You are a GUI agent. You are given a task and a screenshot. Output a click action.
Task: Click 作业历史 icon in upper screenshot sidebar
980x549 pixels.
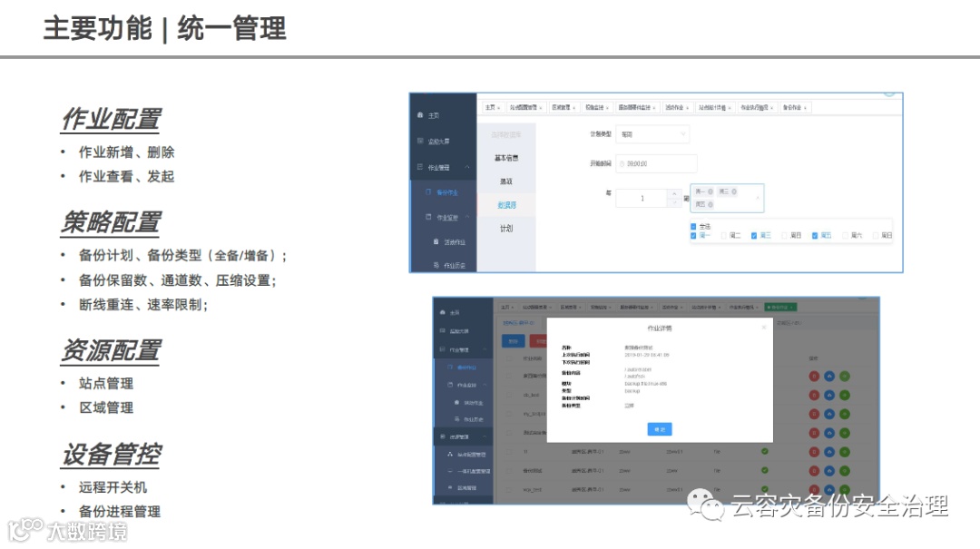point(436,265)
